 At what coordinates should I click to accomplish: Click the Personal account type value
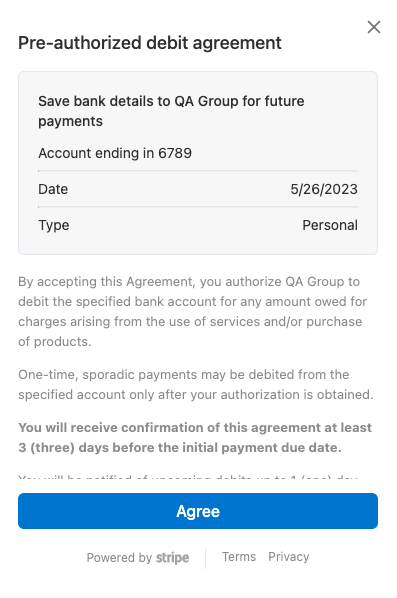click(x=330, y=225)
